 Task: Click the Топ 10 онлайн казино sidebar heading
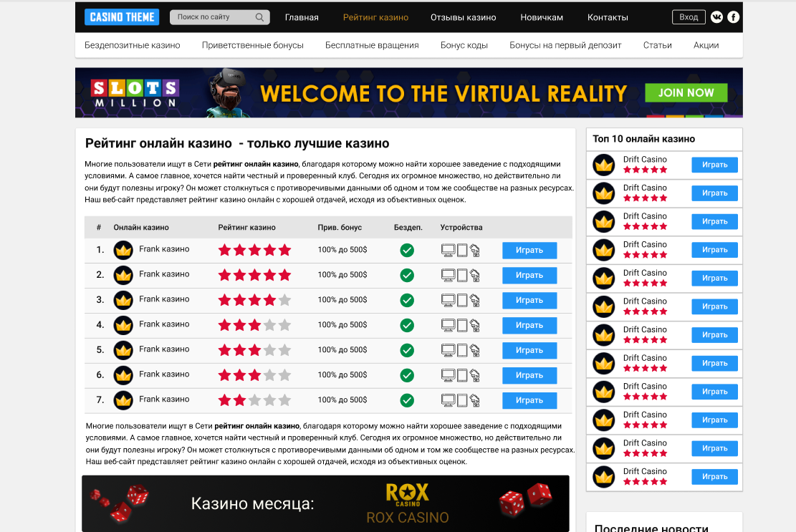coord(643,139)
